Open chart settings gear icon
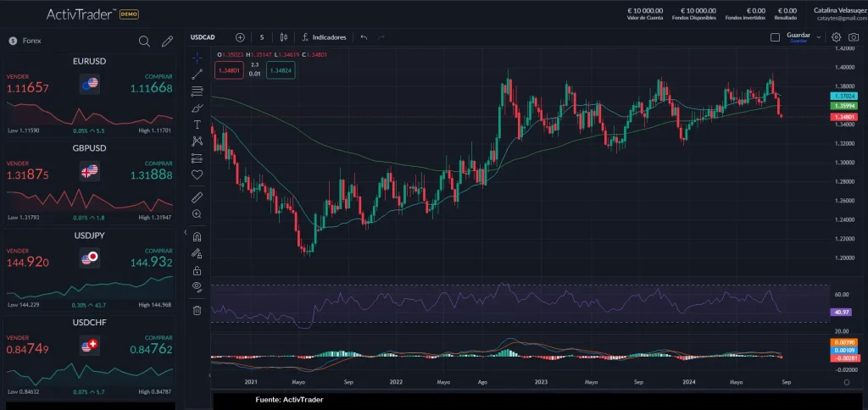Screen dimensions: 868x410 [837, 37]
